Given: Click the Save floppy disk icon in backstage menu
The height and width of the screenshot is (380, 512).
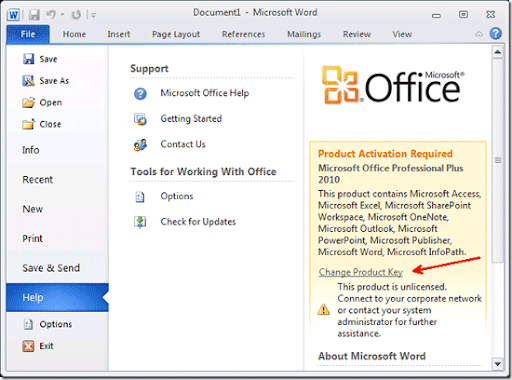Looking at the screenshot, I should pyautogui.click(x=28, y=59).
